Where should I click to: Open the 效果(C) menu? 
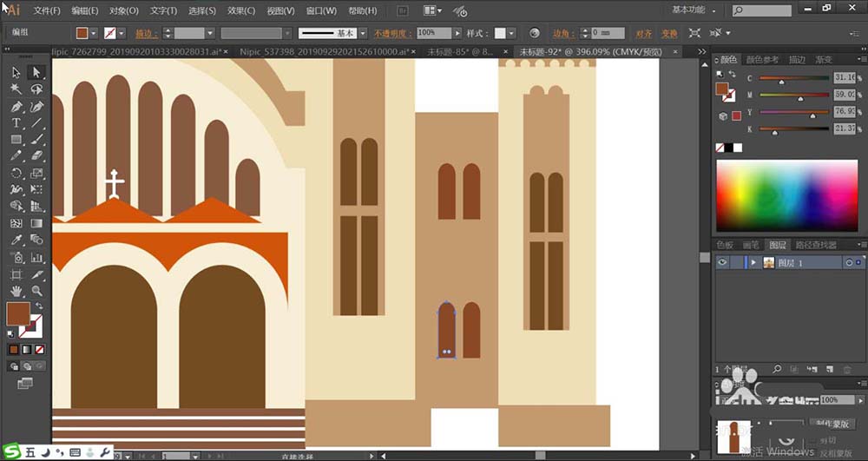(x=240, y=10)
